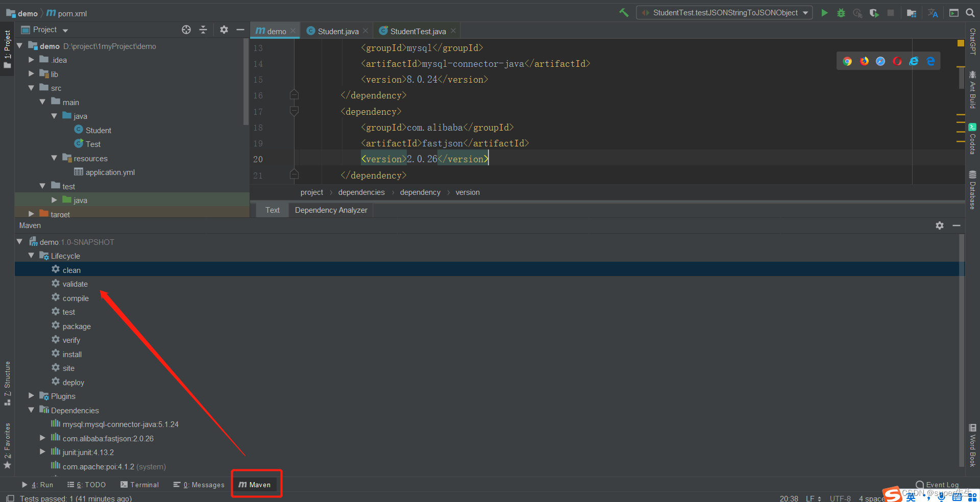Collapse all in Project panel header
This screenshot has height=502, width=980.
coord(203,30)
